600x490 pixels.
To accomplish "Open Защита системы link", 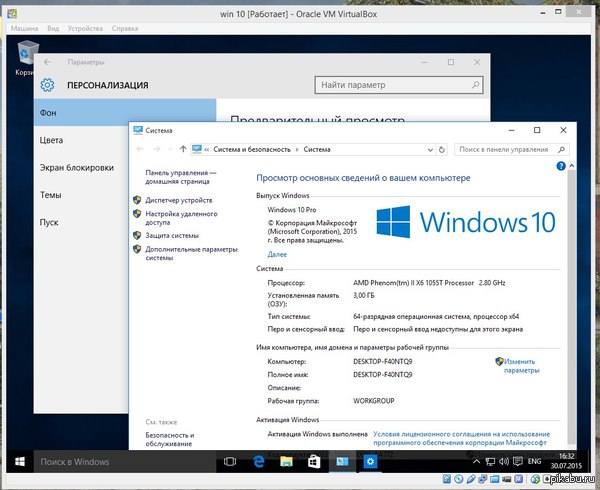I will [x=172, y=235].
